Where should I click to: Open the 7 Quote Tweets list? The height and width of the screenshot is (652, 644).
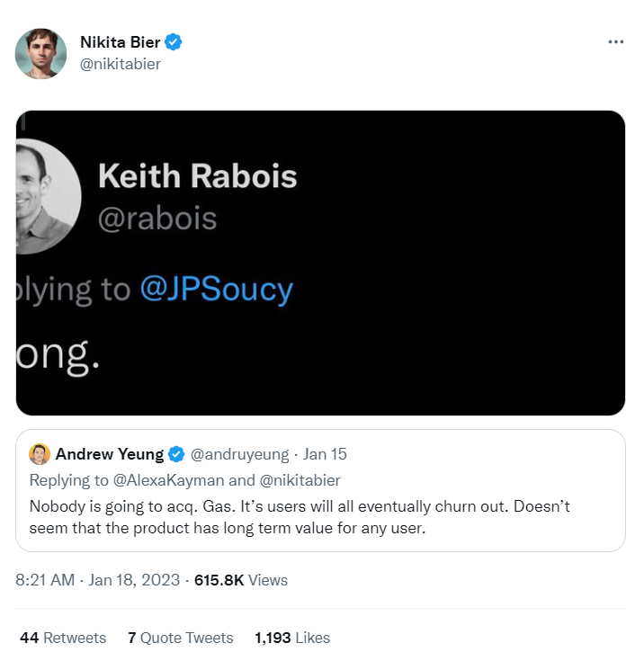click(x=180, y=638)
